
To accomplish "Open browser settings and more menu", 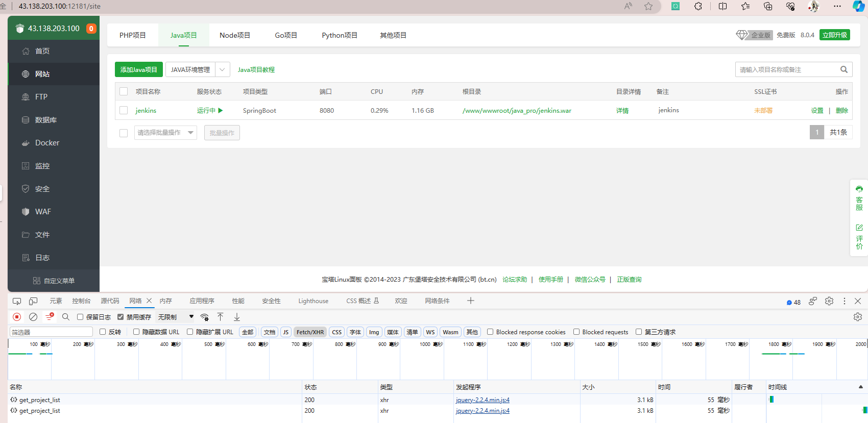I will pos(837,6).
